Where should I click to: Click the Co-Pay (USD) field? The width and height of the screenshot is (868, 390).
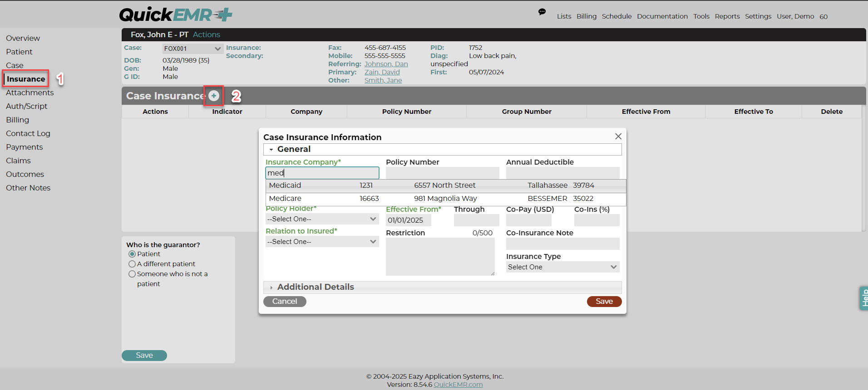[529, 220]
